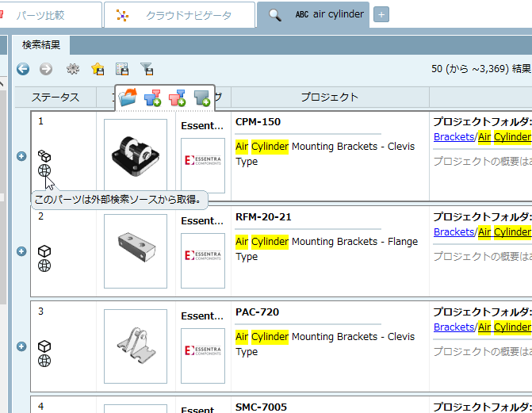This screenshot has height=413, width=532.
Task: Click the forward arrow navigation icon
Action: click(x=46, y=69)
